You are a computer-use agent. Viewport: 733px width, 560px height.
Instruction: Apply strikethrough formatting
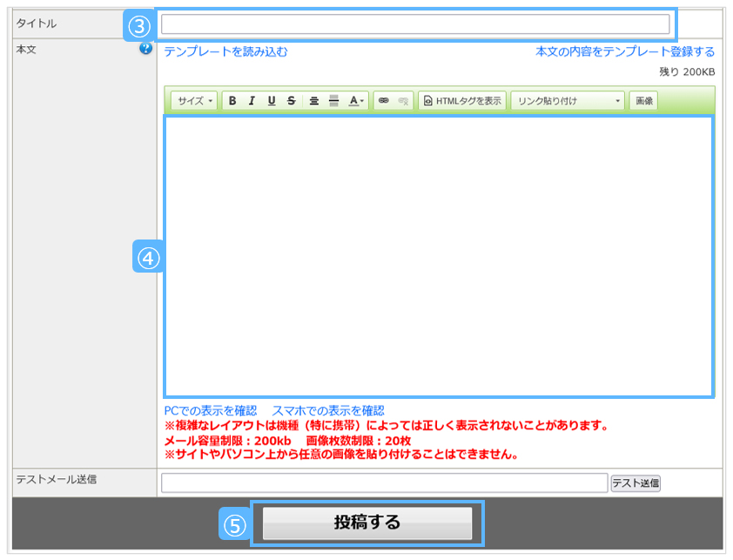point(292,101)
